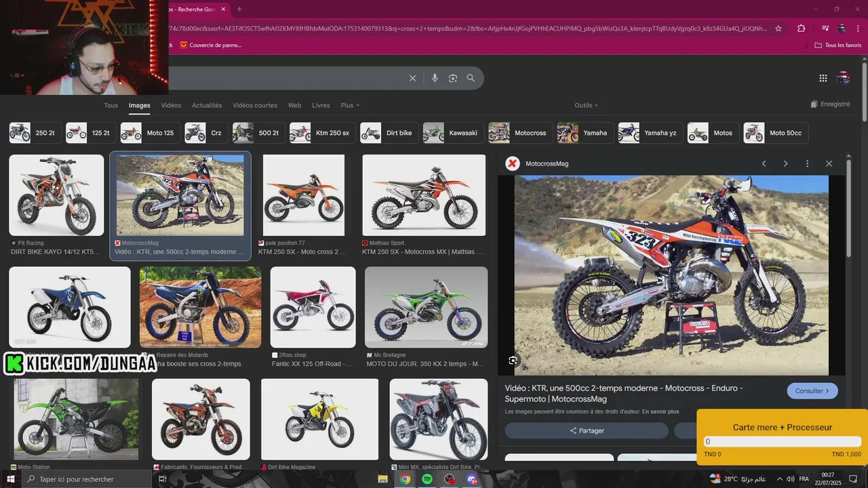
Task: Open the Pit Racing Kayo dirt bike thumbnail
Action: [56, 195]
